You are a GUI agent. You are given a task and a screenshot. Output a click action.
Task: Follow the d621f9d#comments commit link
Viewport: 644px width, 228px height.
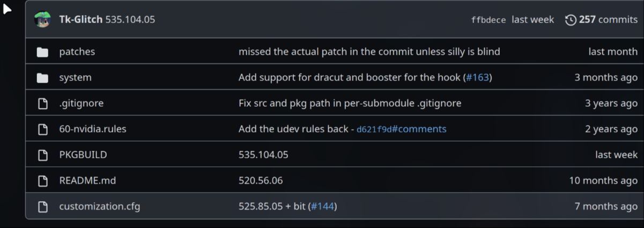point(401,129)
